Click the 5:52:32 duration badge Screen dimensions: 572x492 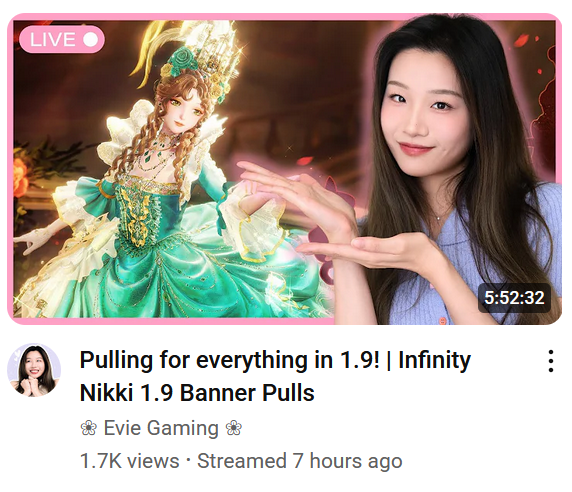(514, 298)
